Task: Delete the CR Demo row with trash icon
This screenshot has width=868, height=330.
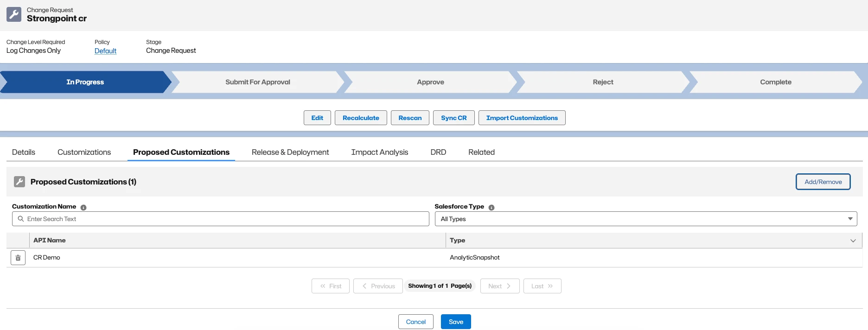Action: pyautogui.click(x=18, y=258)
